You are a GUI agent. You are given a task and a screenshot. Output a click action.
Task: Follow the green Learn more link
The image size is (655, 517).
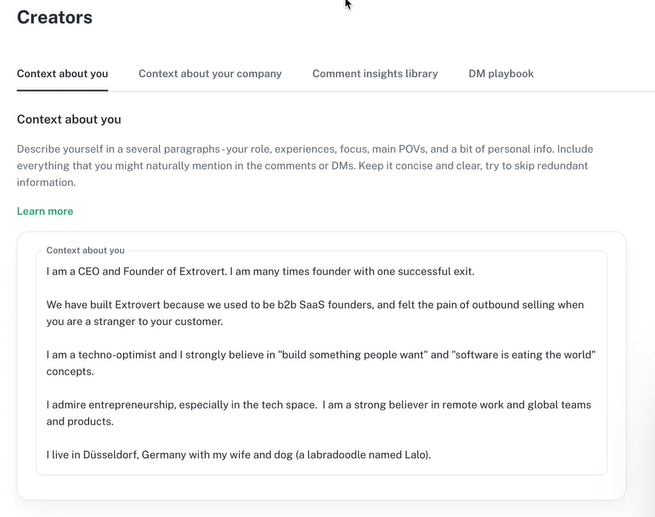45,211
